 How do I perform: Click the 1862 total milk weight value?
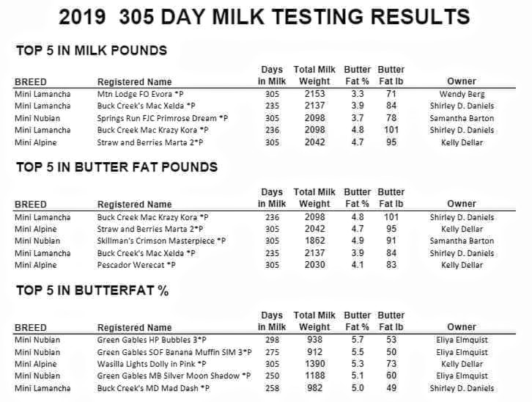[x=314, y=241]
